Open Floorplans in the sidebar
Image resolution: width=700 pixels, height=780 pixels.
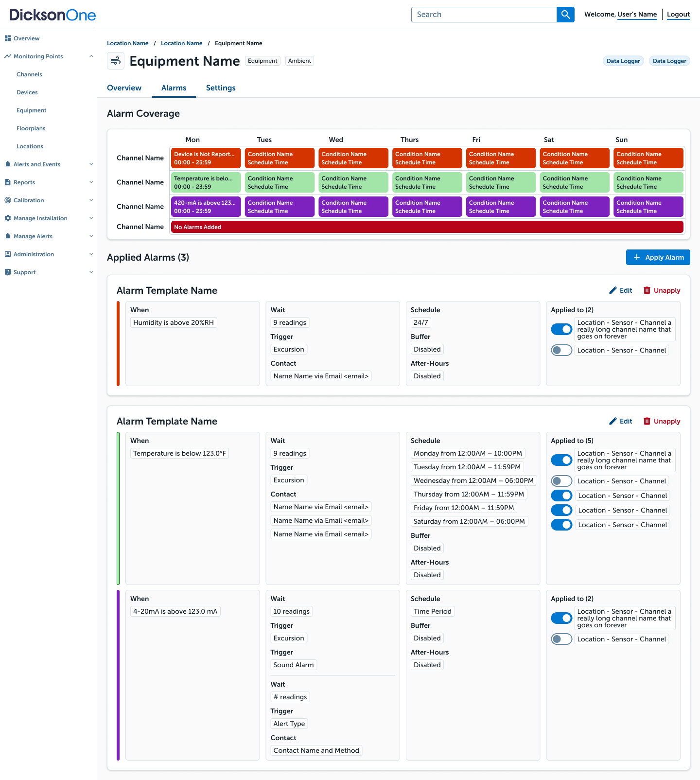[x=31, y=128]
